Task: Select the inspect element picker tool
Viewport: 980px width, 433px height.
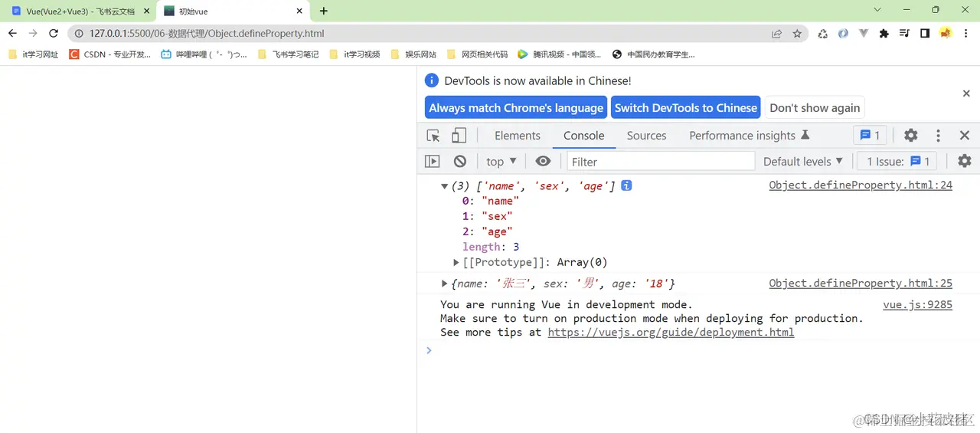Action: (x=433, y=136)
